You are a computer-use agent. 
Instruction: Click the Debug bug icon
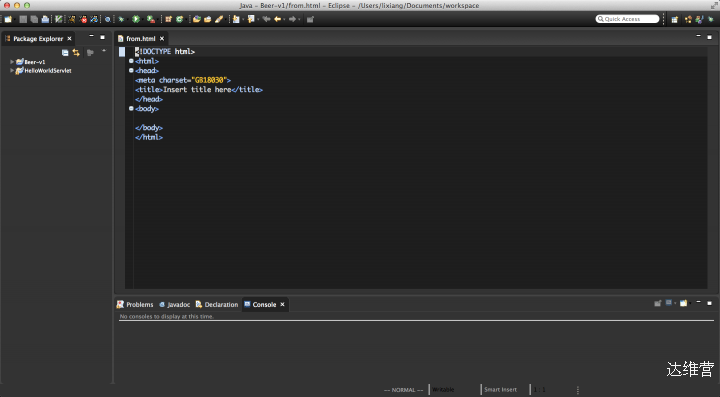pyautogui.click(x=121, y=19)
